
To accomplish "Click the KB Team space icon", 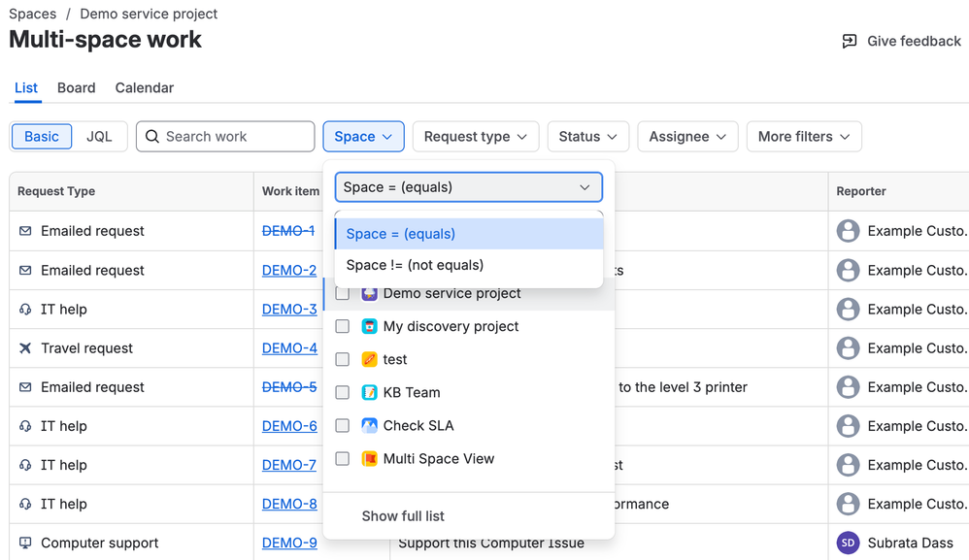I will coord(369,392).
